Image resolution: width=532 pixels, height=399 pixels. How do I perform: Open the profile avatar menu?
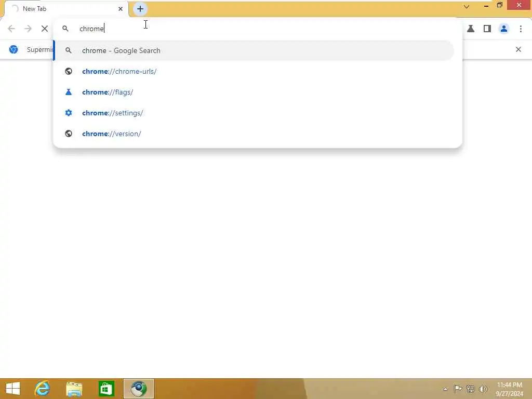(x=504, y=29)
